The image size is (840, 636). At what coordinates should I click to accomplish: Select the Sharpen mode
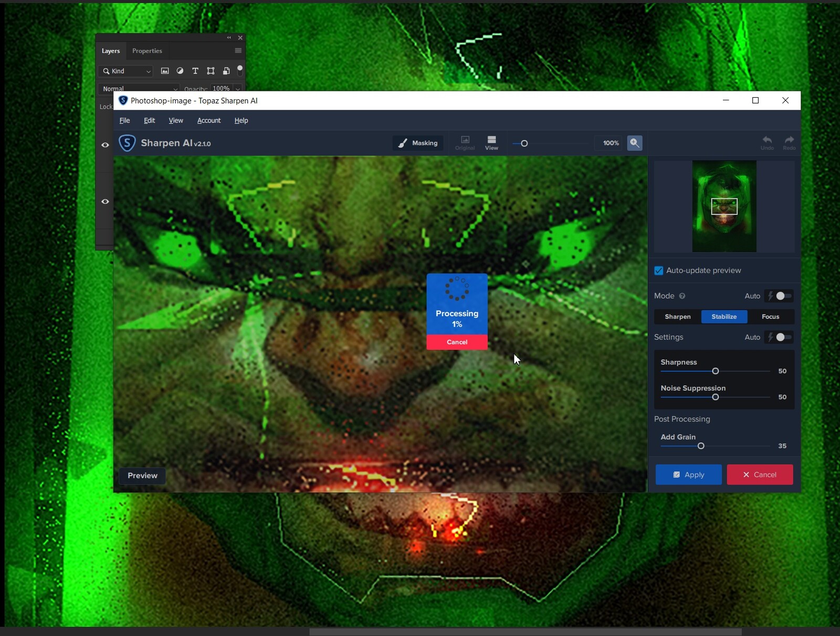coord(678,317)
